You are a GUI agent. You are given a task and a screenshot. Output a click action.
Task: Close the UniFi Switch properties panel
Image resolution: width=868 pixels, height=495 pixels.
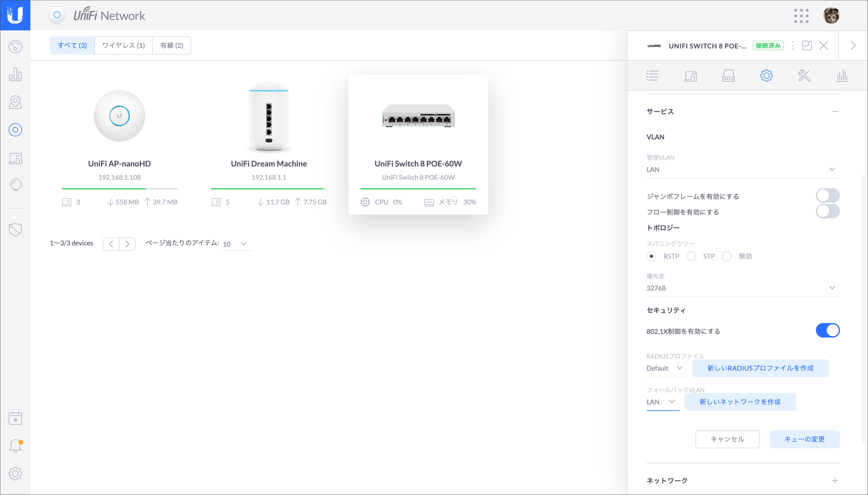[x=823, y=45]
